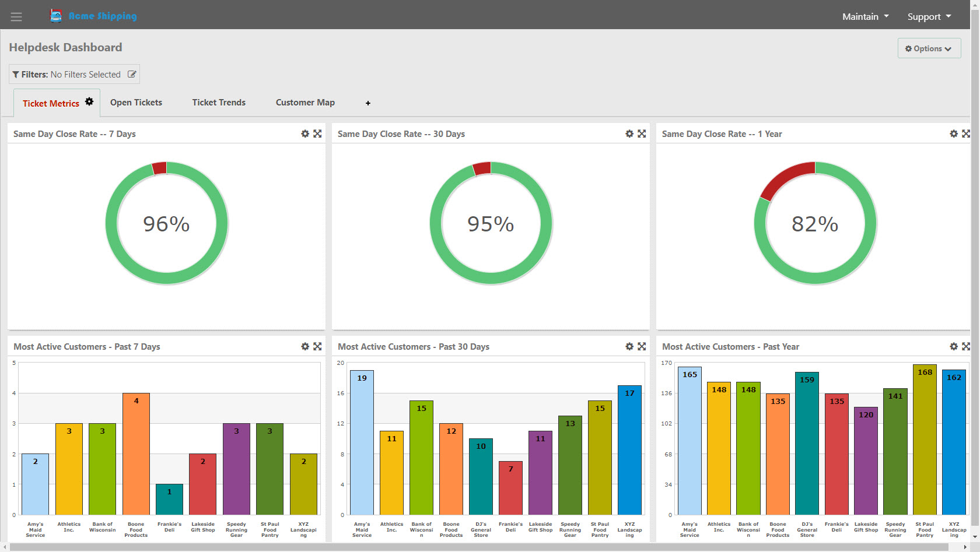Click DJ's General Store bar showing 10
Image resolution: width=980 pixels, height=552 pixels.
(x=481, y=477)
